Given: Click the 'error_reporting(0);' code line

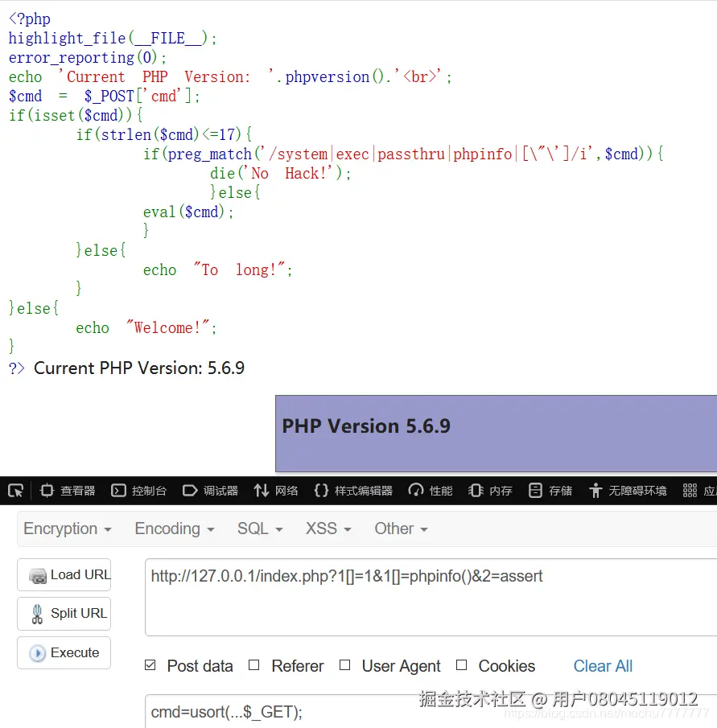Looking at the screenshot, I should click(x=87, y=58).
